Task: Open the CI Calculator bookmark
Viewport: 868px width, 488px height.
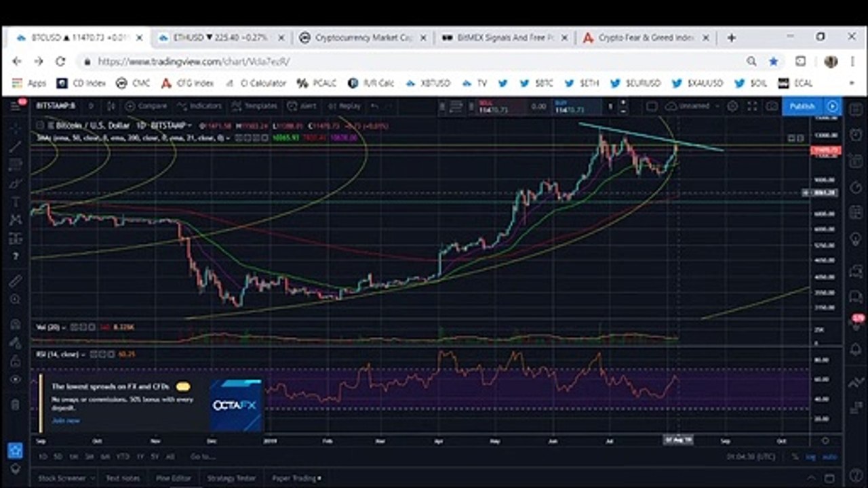Action: coord(256,83)
